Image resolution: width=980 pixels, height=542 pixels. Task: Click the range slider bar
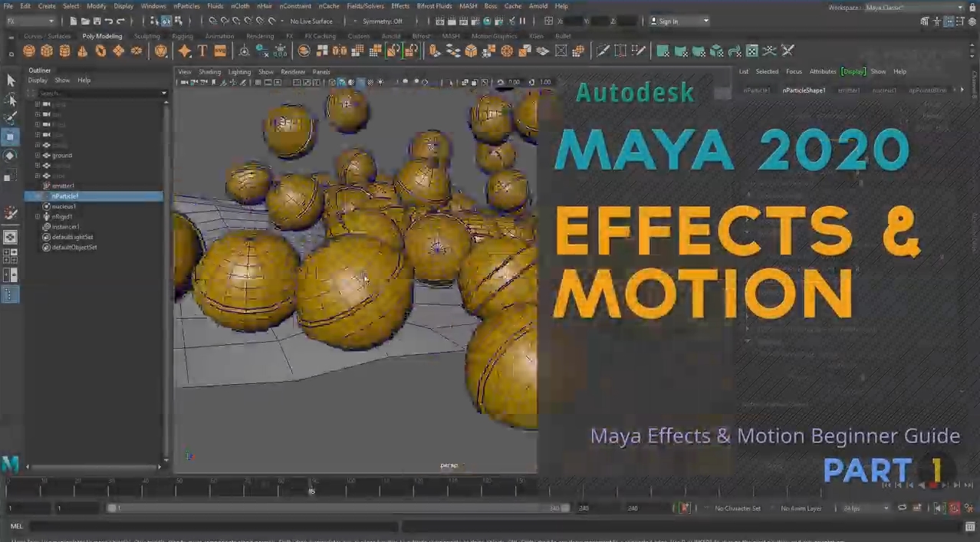pos(337,508)
